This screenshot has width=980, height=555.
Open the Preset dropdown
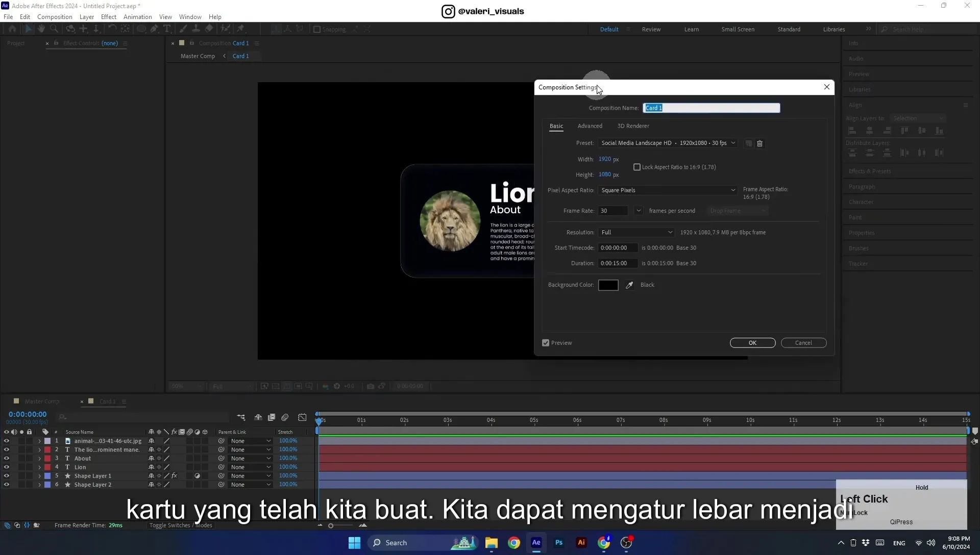[668, 143]
